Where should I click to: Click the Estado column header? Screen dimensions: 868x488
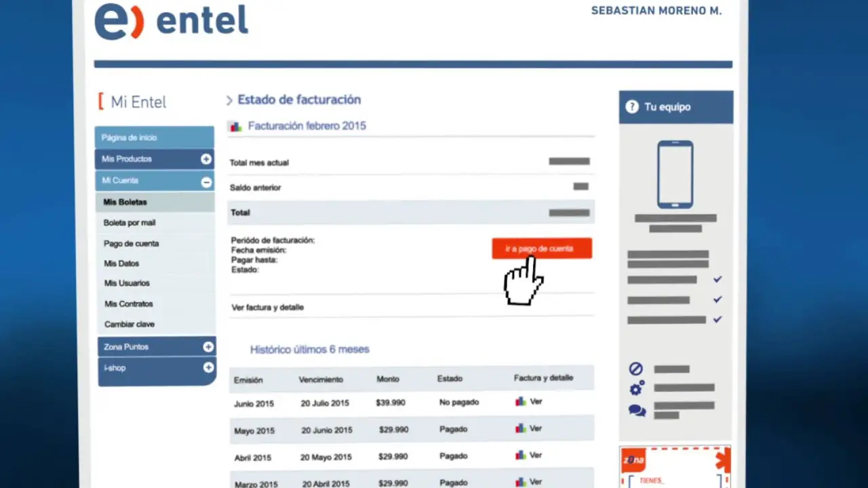(x=450, y=379)
